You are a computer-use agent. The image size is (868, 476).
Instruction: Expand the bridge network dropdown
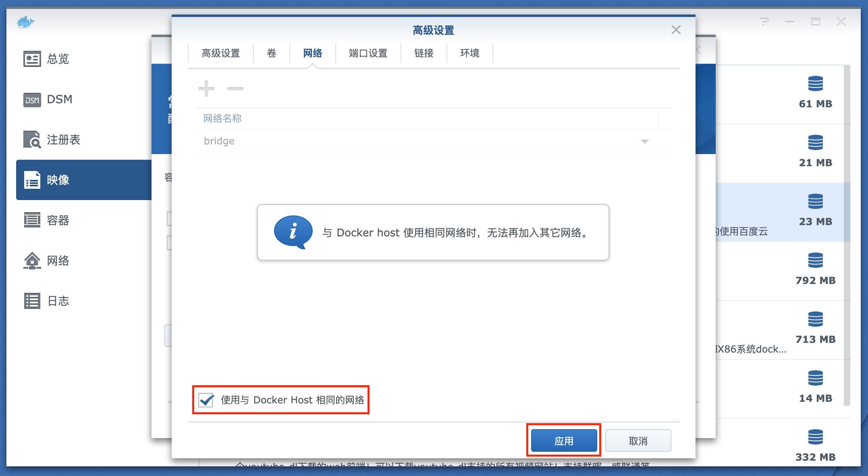click(644, 141)
